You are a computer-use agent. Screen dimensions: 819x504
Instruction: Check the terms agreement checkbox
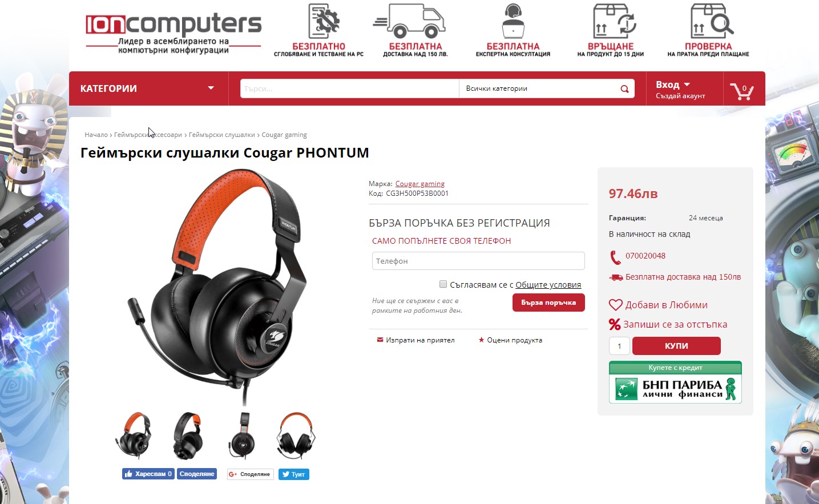443,284
